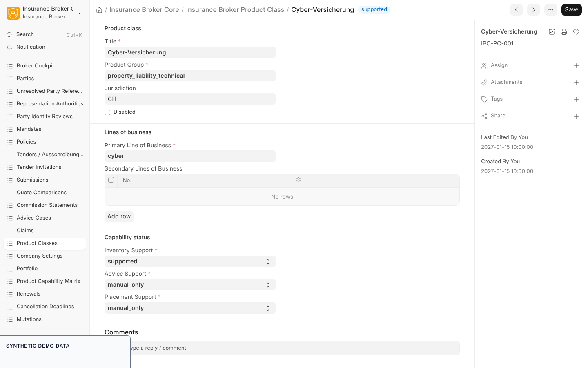
Task: Add attachment with Attachments plus icon
Action: [x=577, y=83]
